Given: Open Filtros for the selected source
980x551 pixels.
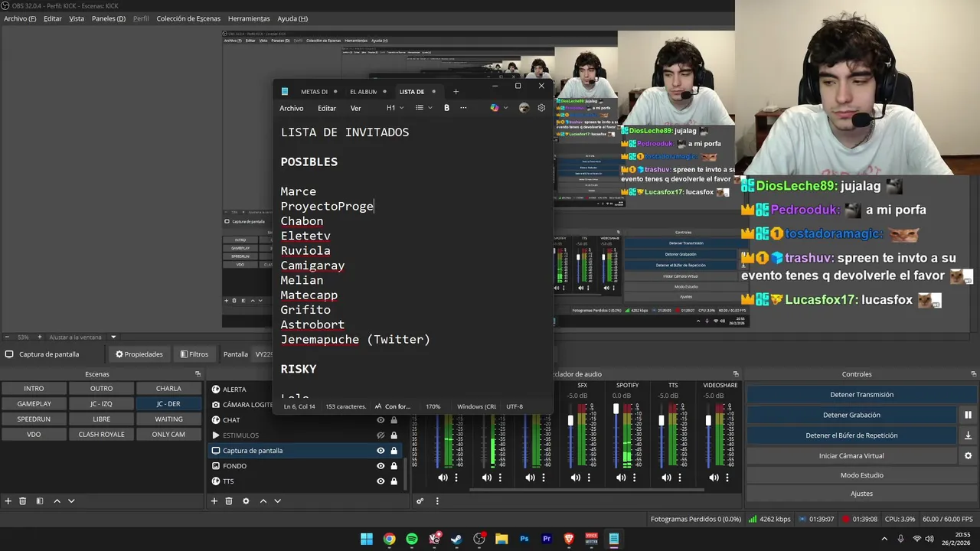Looking at the screenshot, I should pos(194,354).
